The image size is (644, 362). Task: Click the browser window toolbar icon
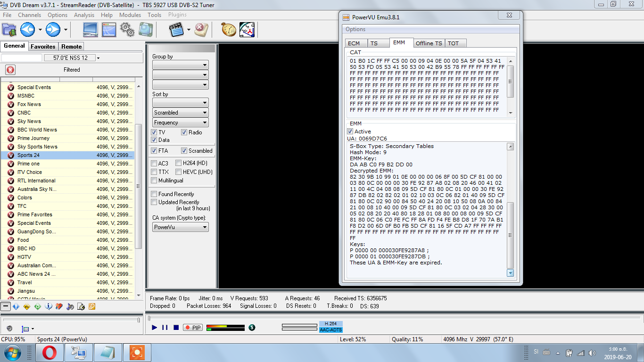pyautogui.click(x=109, y=30)
